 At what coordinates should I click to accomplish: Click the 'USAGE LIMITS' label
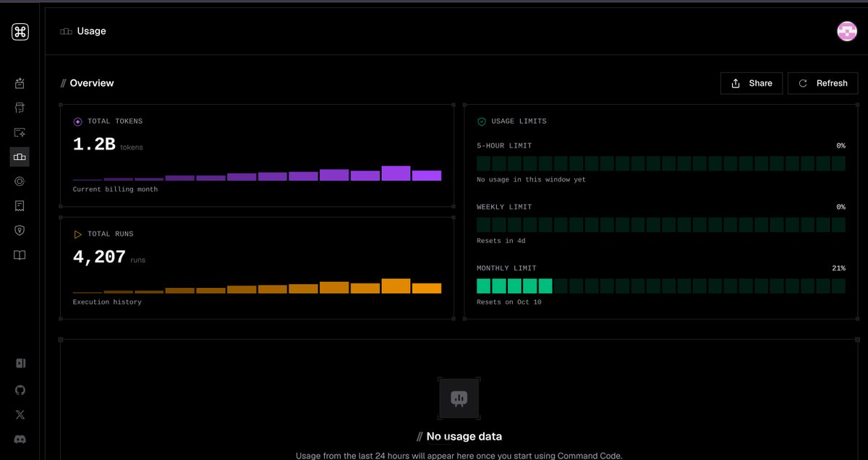[519, 122]
